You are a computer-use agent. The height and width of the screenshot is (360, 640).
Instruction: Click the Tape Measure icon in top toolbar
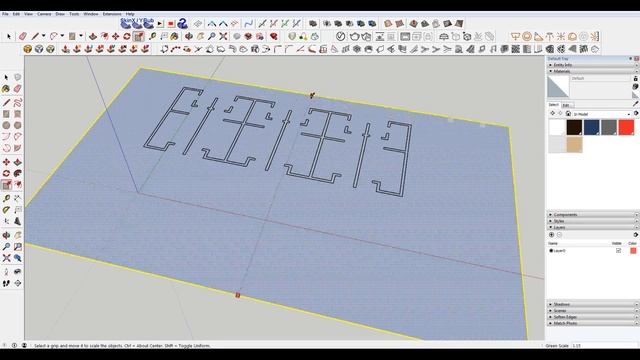click(153, 37)
